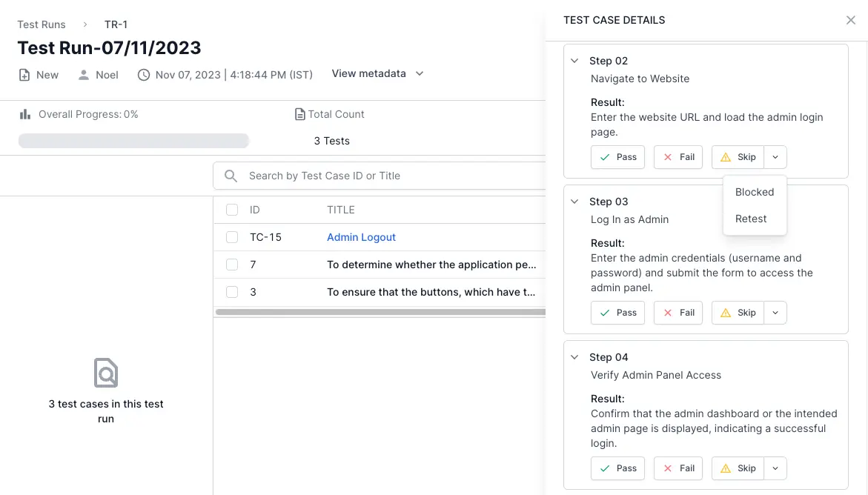The height and width of the screenshot is (495, 868).
Task: Open the Admin Logout test case link
Action: (x=361, y=237)
